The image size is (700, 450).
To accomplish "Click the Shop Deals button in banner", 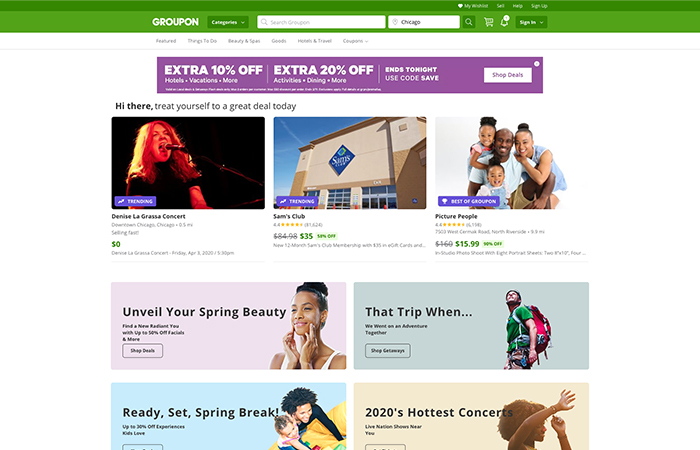I will click(508, 75).
